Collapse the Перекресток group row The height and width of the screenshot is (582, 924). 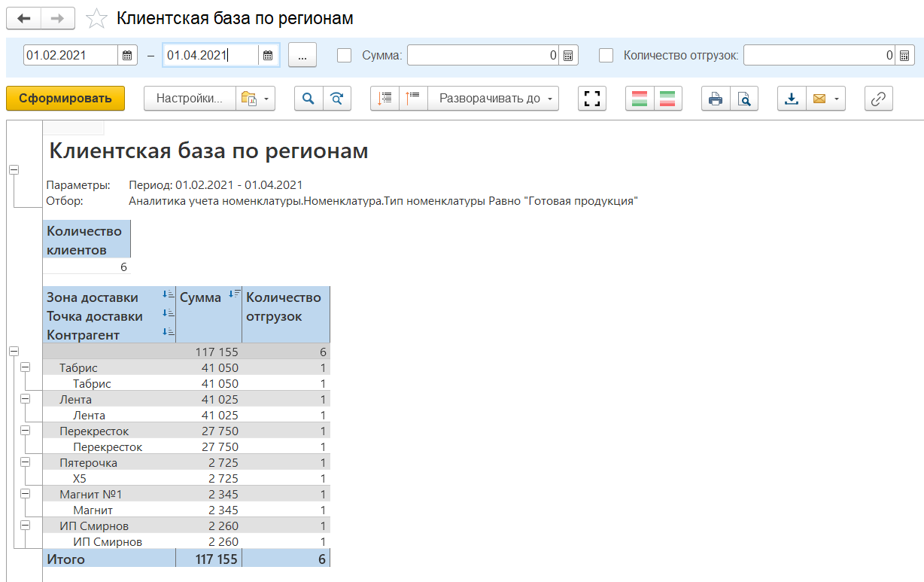tap(26, 430)
